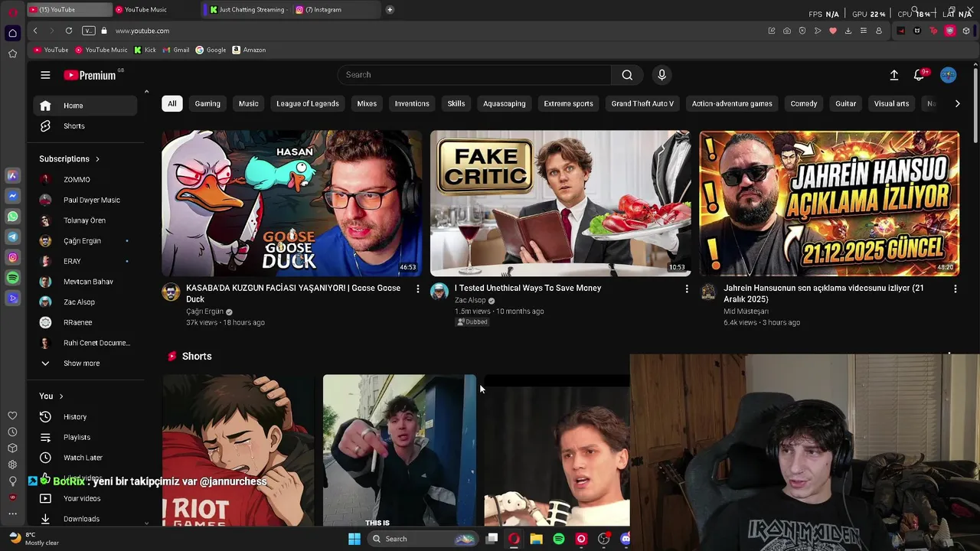980x551 pixels.
Task: Open Spotify in the Opera sidebar
Action: pos(12,278)
